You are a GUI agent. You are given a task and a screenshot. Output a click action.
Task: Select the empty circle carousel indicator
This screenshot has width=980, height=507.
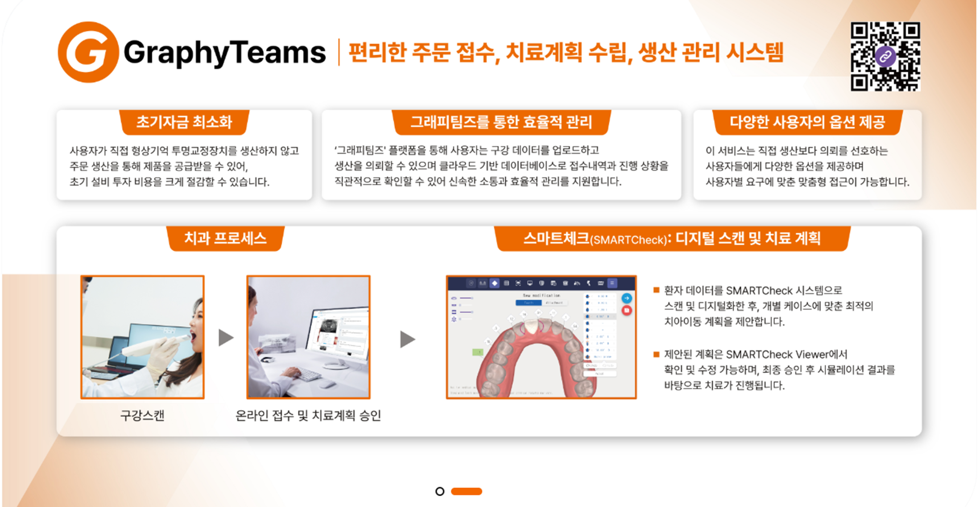[x=440, y=491]
